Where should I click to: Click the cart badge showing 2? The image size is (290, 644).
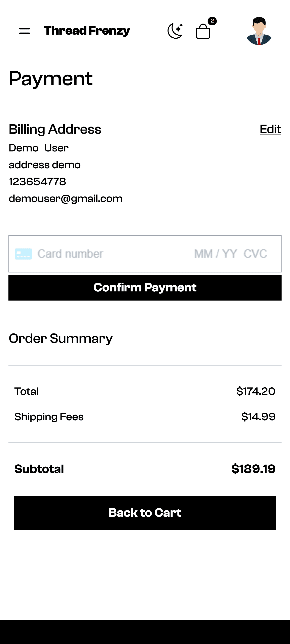pos(212,21)
